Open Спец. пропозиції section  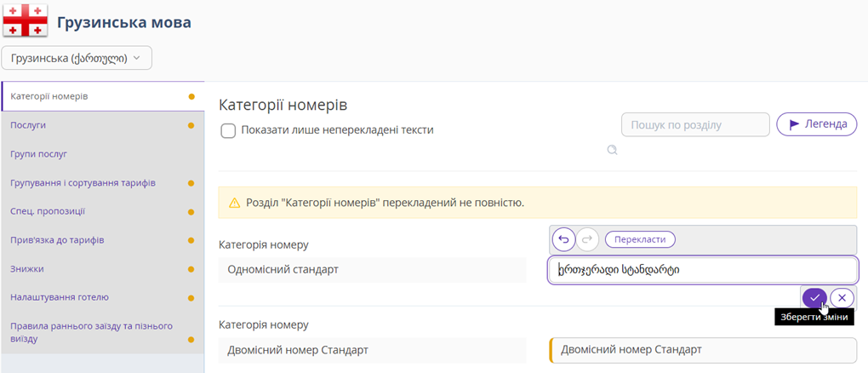(103, 212)
